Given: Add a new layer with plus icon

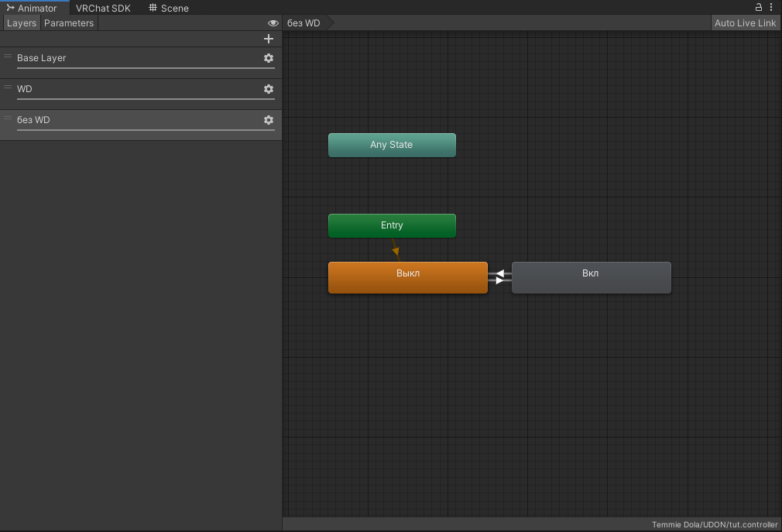Looking at the screenshot, I should [269, 39].
